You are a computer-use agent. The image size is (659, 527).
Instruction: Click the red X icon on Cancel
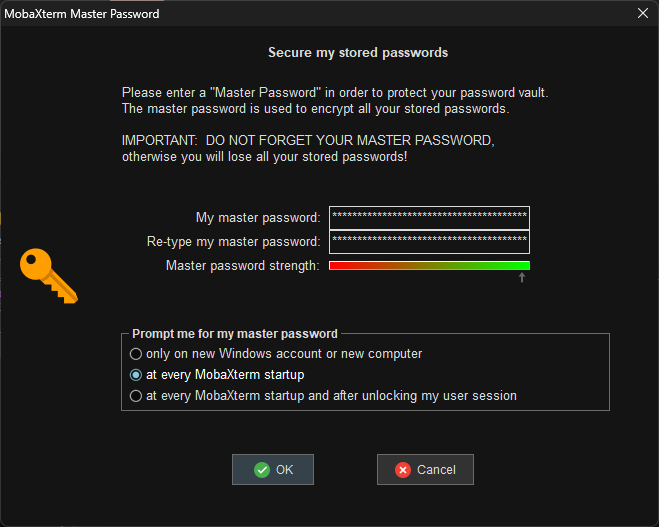(403, 469)
